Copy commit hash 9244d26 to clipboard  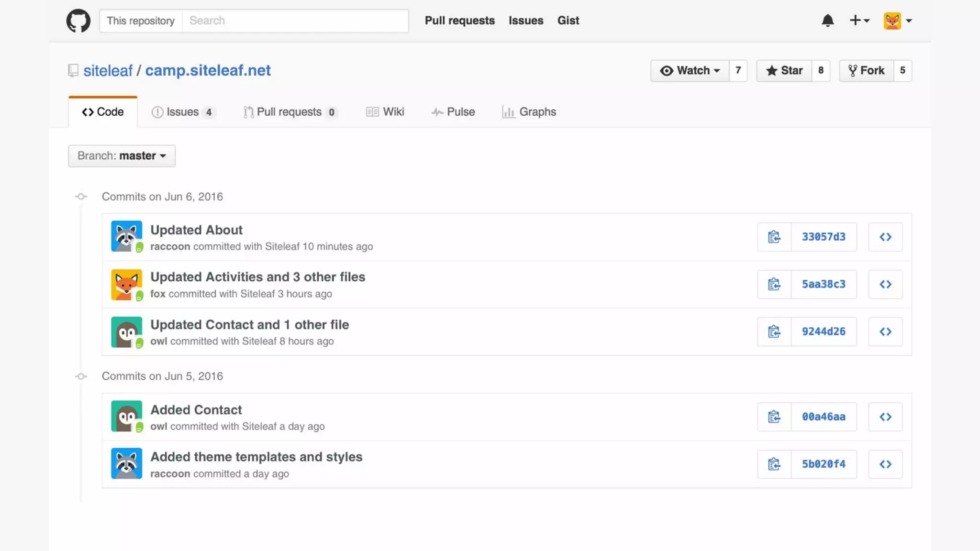tap(774, 331)
